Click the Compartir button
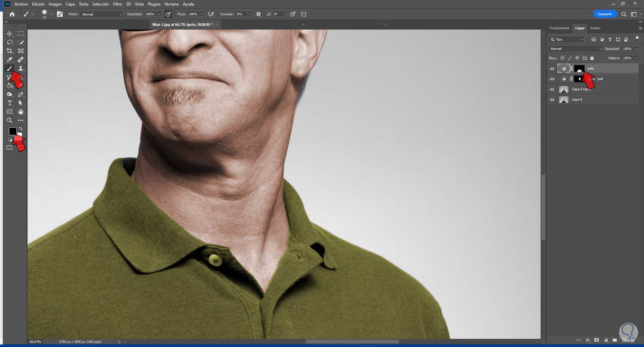 (x=605, y=14)
